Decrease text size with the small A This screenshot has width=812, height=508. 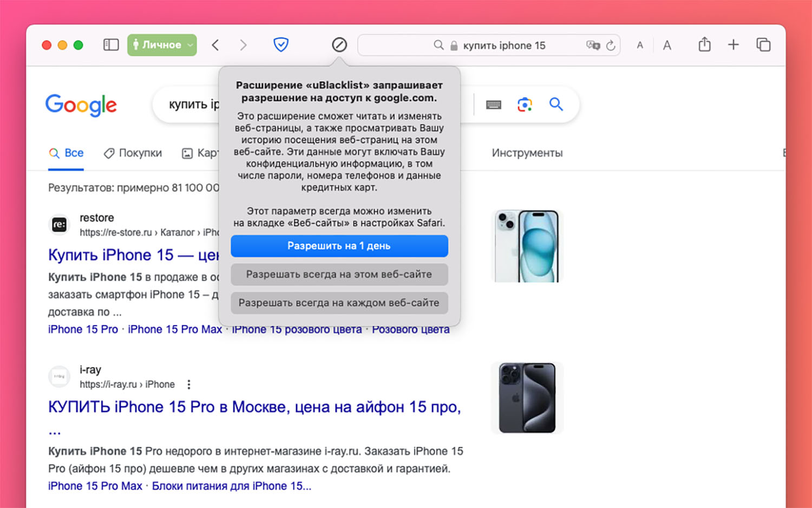[x=640, y=45]
